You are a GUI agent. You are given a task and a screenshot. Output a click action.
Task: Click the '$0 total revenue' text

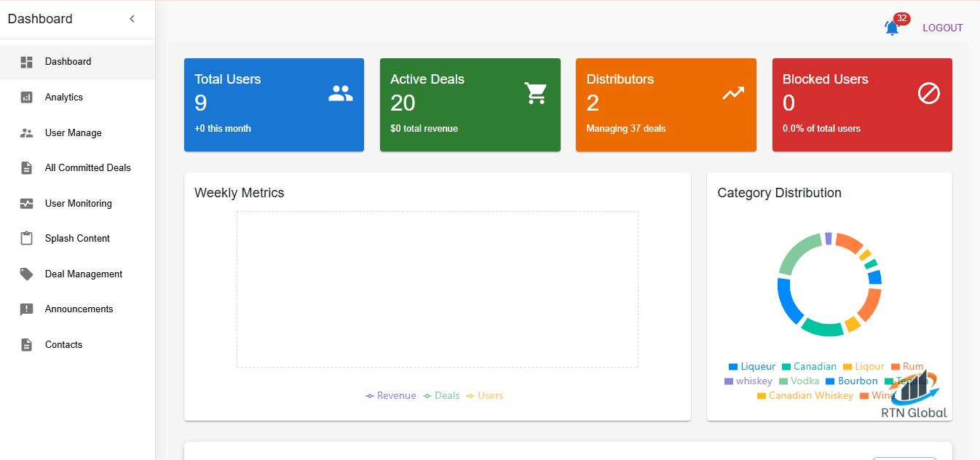coord(424,129)
